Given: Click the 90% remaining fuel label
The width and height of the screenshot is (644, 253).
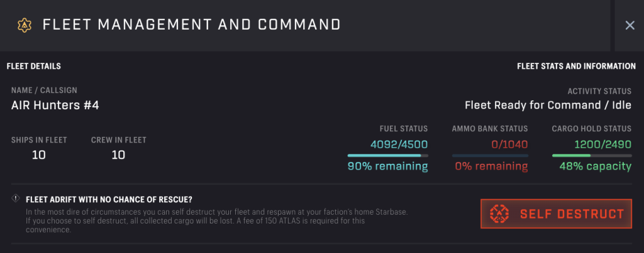Looking at the screenshot, I should tap(387, 166).
